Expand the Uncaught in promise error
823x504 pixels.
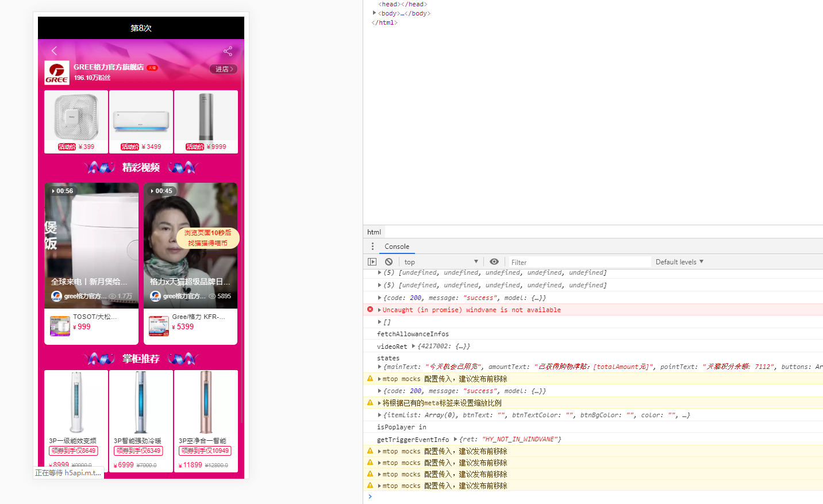tap(379, 310)
